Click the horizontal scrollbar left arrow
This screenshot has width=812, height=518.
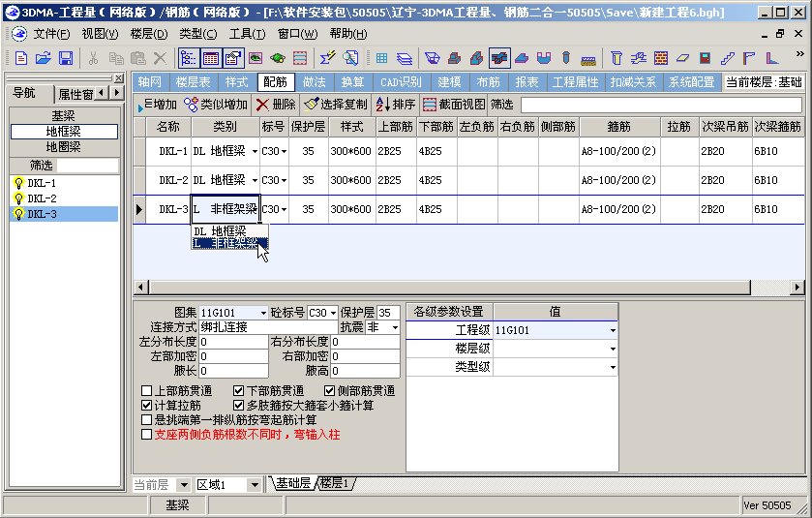tap(140, 287)
